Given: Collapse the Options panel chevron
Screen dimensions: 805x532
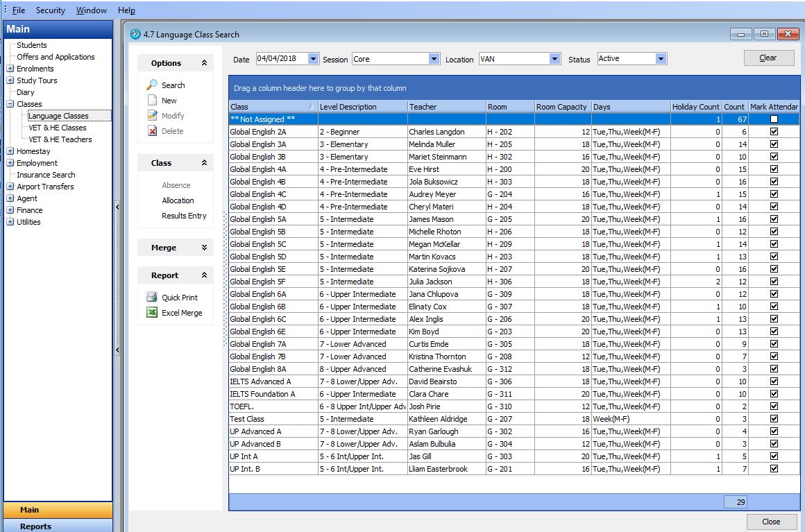Looking at the screenshot, I should tap(204, 63).
